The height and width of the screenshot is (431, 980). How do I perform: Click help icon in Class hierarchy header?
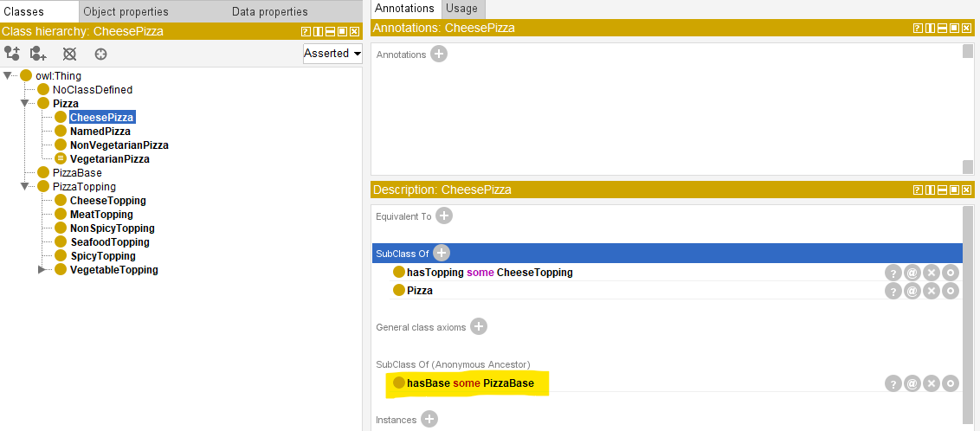306,31
